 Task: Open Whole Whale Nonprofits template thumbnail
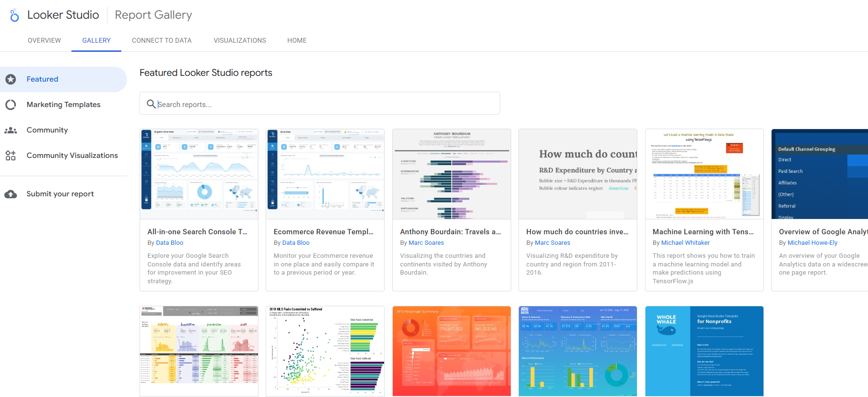point(704,351)
